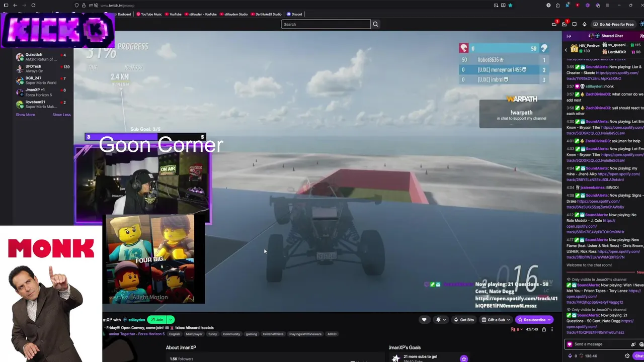Click the Join button next to stillayden

point(156,320)
